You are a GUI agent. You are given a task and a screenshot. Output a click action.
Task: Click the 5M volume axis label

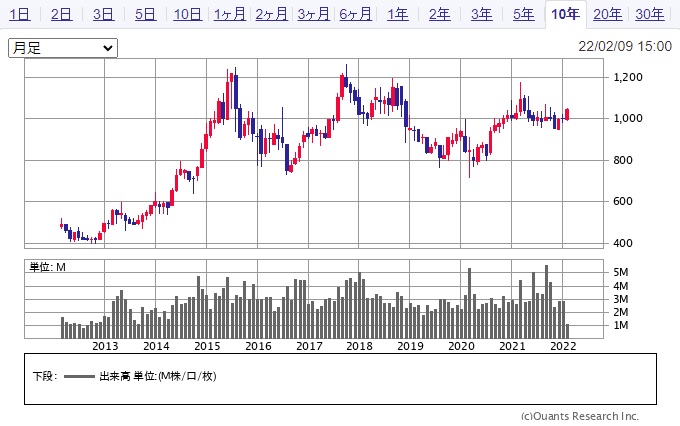[621, 272]
